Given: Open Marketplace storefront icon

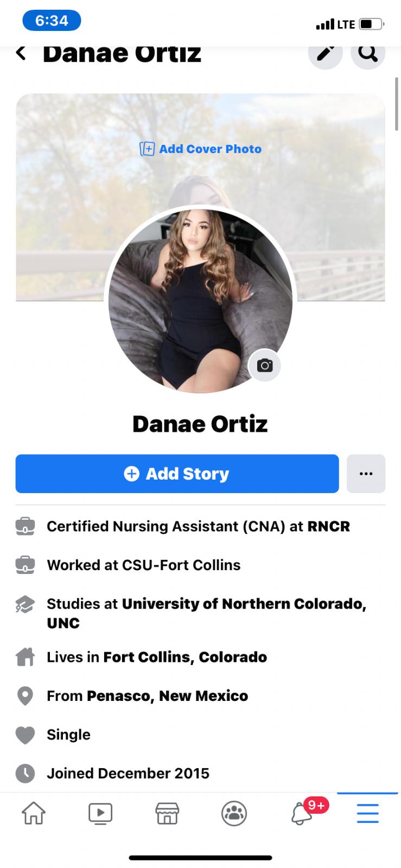Looking at the screenshot, I should pyautogui.click(x=167, y=813).
